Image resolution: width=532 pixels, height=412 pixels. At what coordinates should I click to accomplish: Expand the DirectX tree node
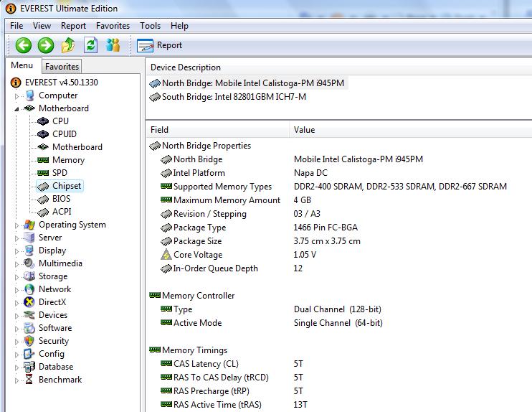pyautogui.click(x=16, y=303)
